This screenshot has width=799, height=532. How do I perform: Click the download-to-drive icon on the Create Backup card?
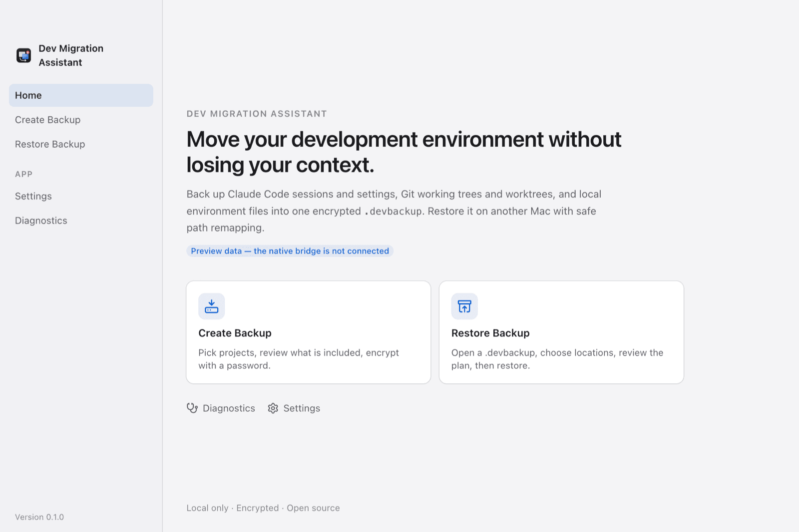[x=212, y=306]
